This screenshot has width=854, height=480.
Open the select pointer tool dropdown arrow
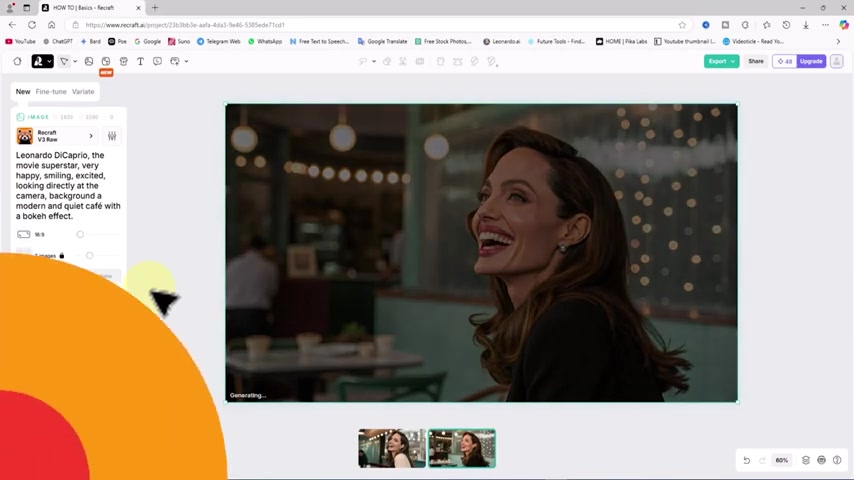click(x=75, y=62)
